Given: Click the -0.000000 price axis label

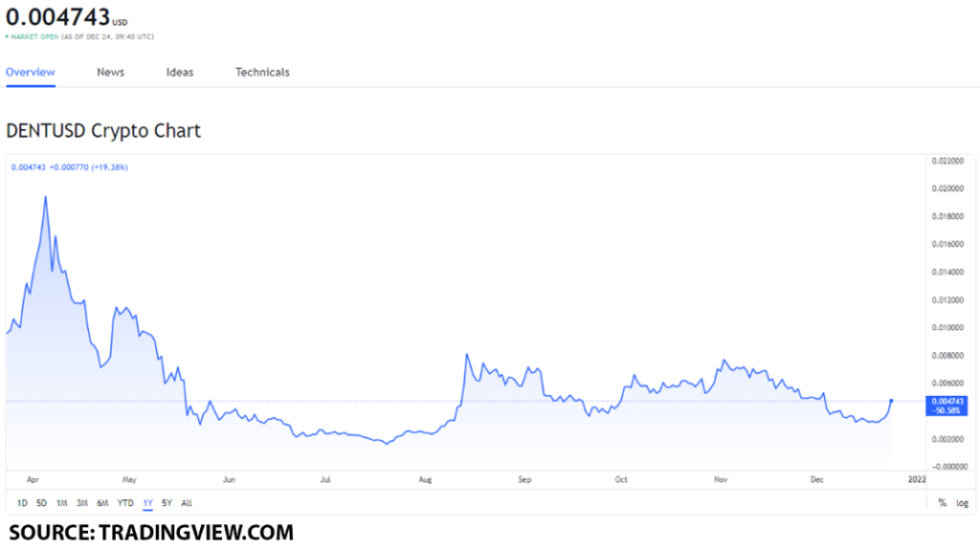Looking at the screenshot, I should (x=949, y=468).
